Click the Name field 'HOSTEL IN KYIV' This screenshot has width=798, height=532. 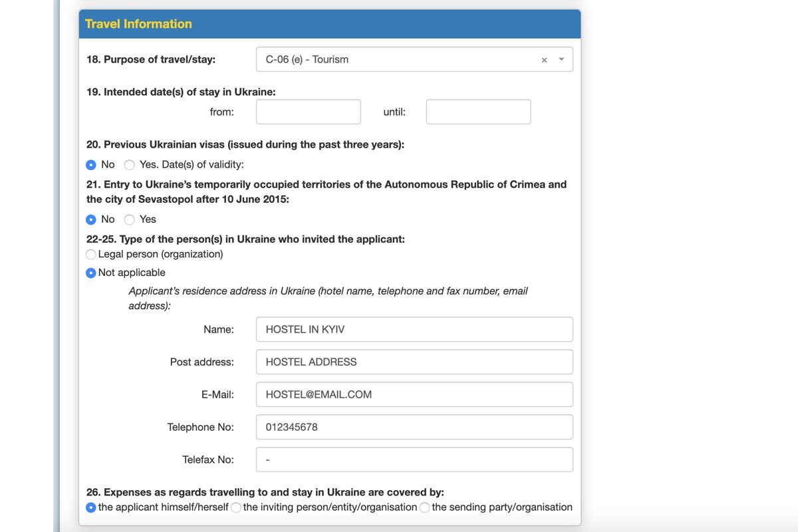tap(414, 329)
